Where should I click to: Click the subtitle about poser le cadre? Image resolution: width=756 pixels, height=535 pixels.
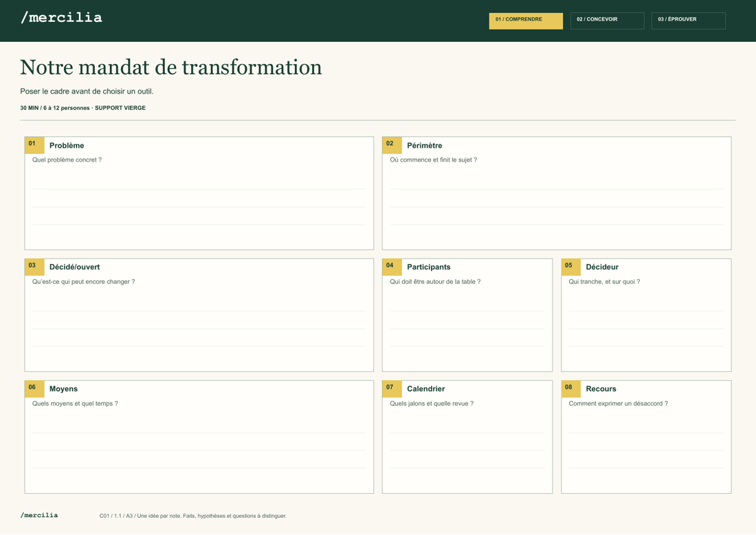(x=87, y=91)
